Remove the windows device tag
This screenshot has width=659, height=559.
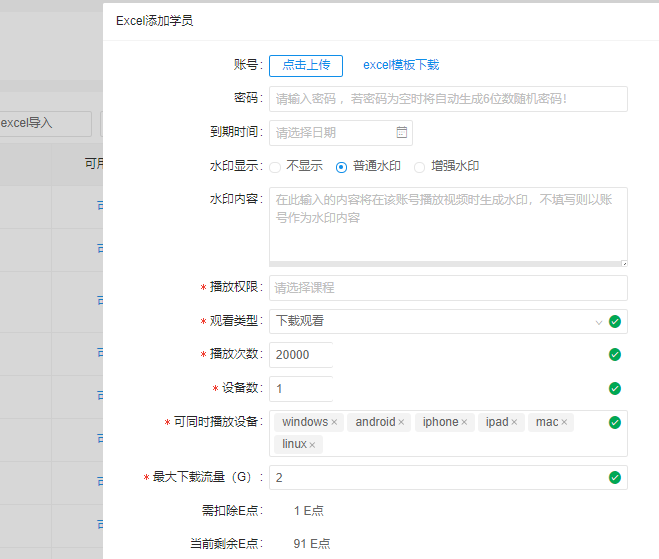click(334, 423)
